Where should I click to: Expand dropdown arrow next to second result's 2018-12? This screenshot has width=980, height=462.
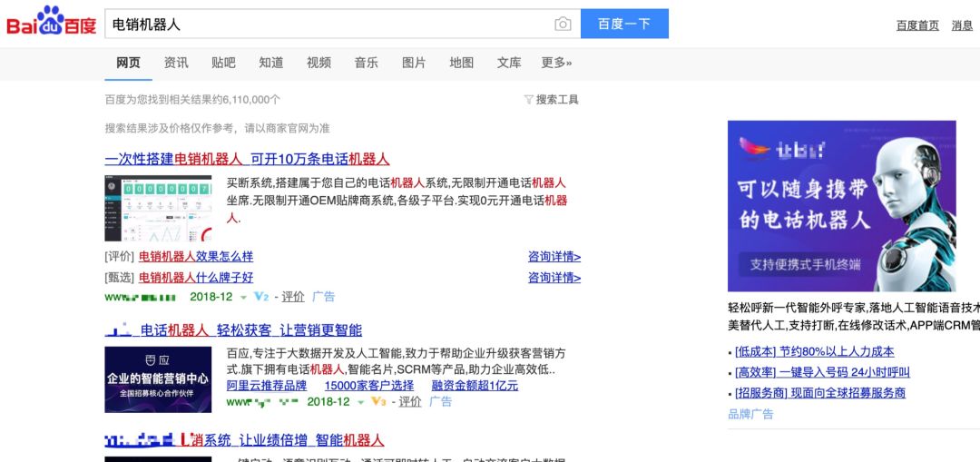click(360, 402)
